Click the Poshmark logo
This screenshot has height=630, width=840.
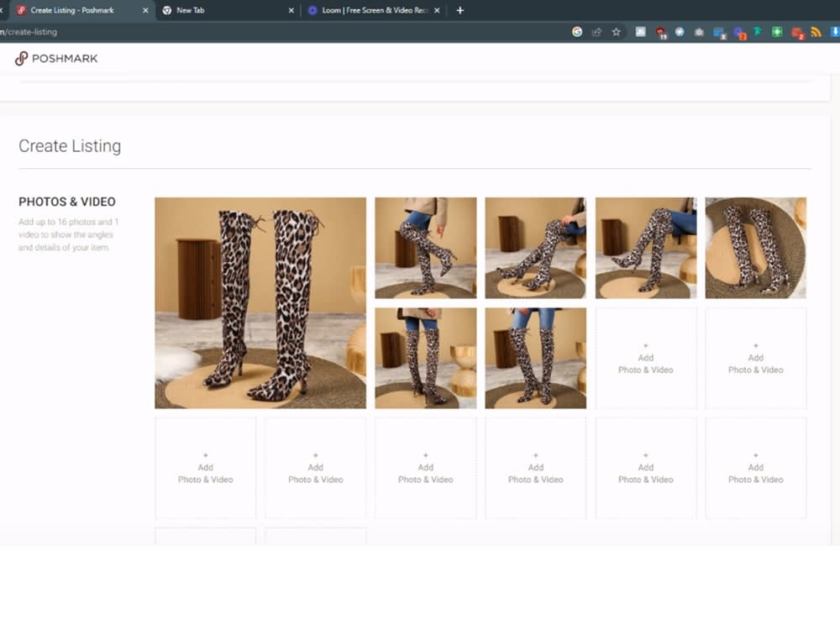(56, 59)
